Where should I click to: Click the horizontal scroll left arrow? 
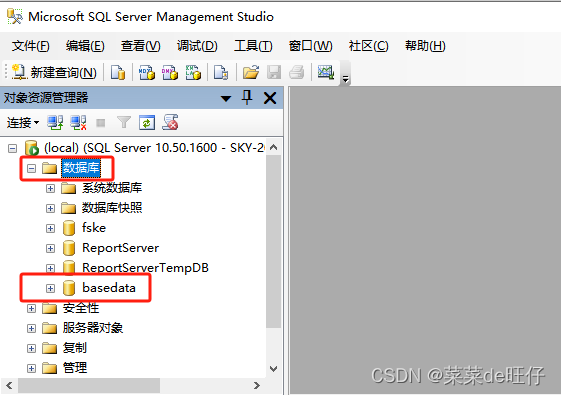9,386
